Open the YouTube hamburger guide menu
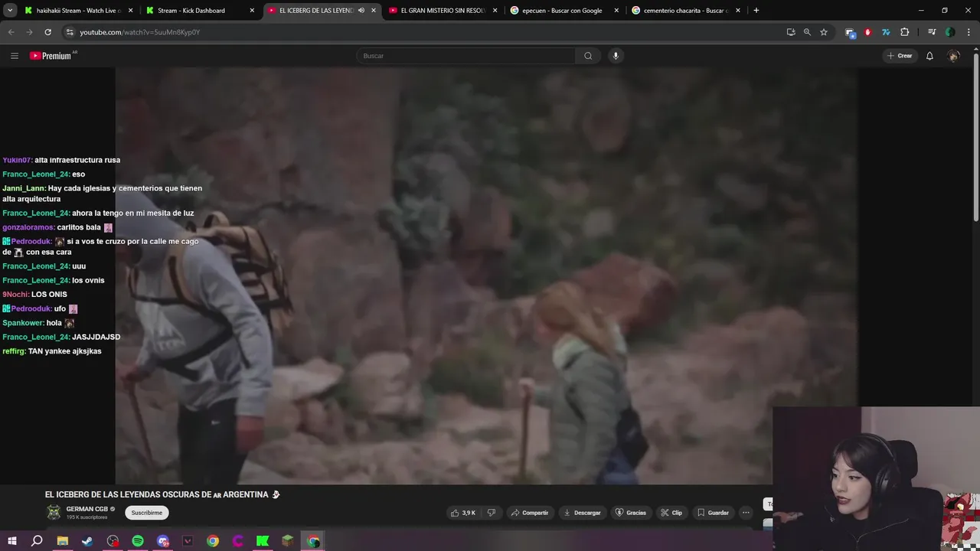 14,56
